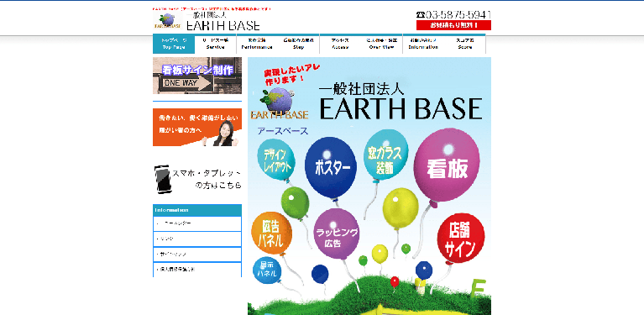Click the 一般社団法人 EARTH BASE header title

[x=223, y=21]
